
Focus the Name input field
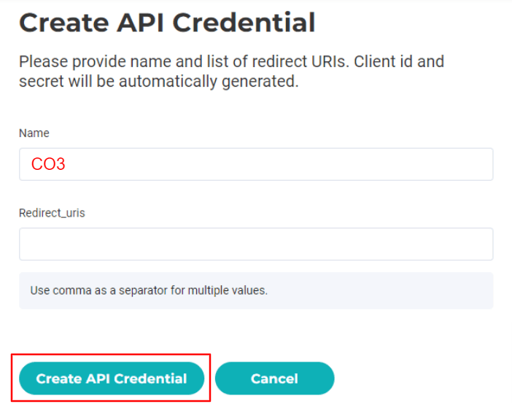pyautogui.click(x=256, y=164)
